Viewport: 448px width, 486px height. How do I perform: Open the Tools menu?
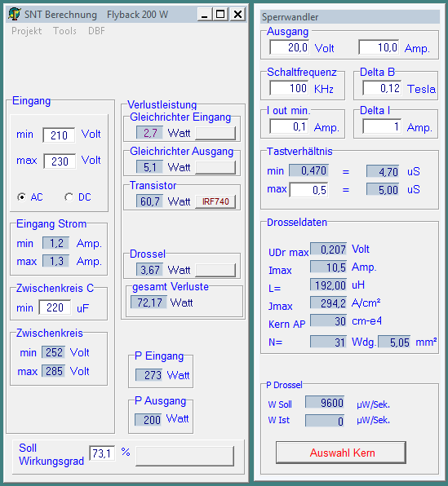[64, 31]
